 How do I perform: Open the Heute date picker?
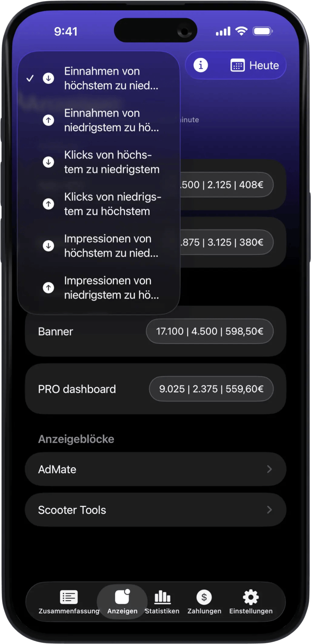coord(255,66)
